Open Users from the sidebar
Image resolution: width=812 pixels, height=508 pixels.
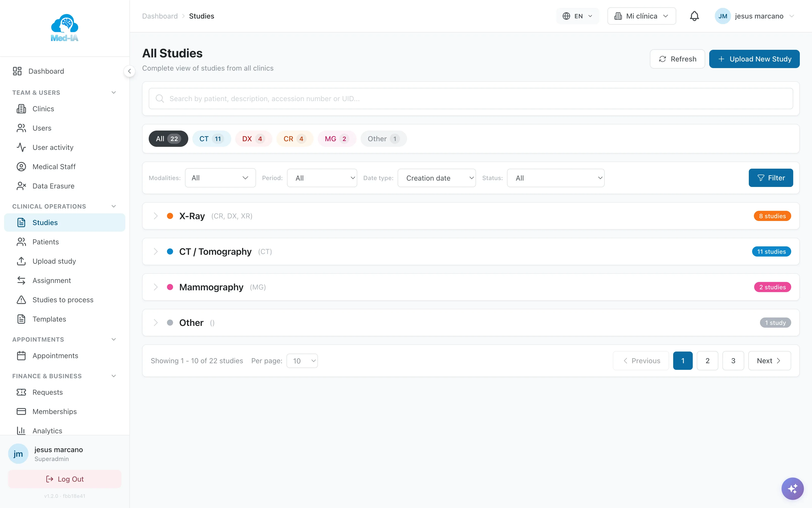pyautogui.click(x=64, y=128)
